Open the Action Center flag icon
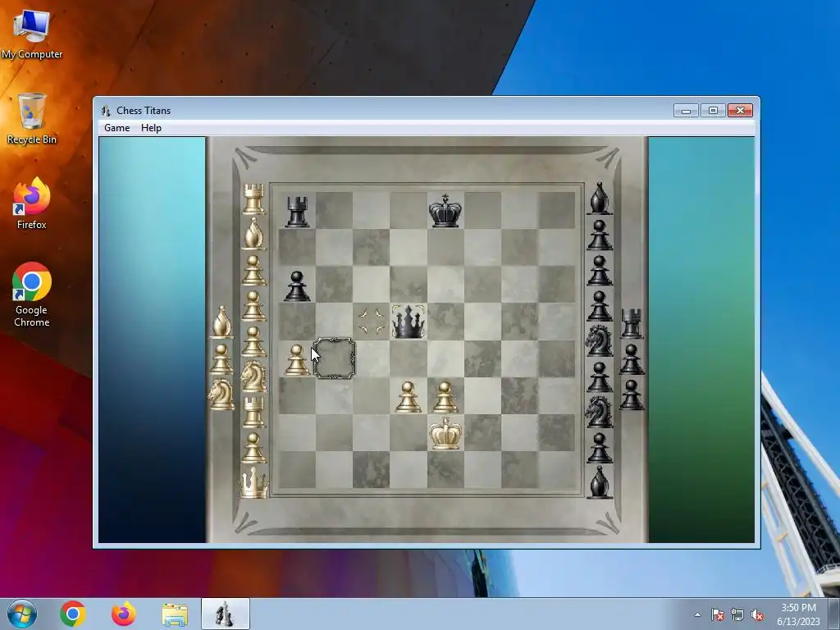 pos(717,614)
